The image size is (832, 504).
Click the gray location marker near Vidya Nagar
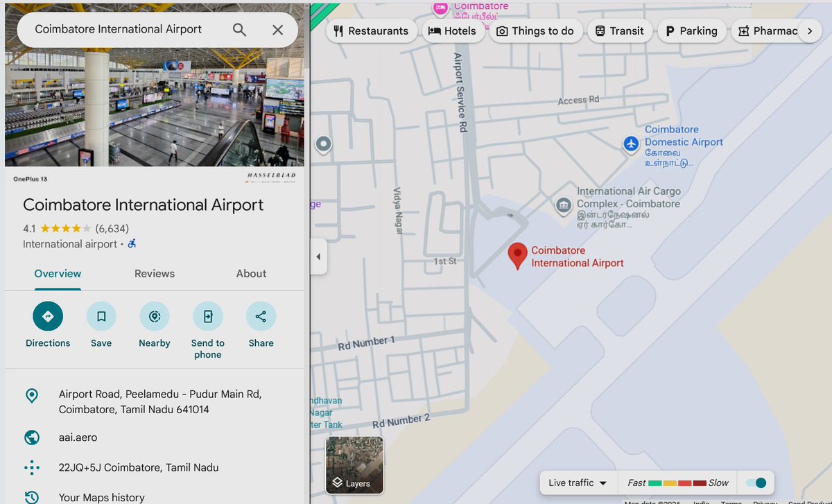coord(323,144)
